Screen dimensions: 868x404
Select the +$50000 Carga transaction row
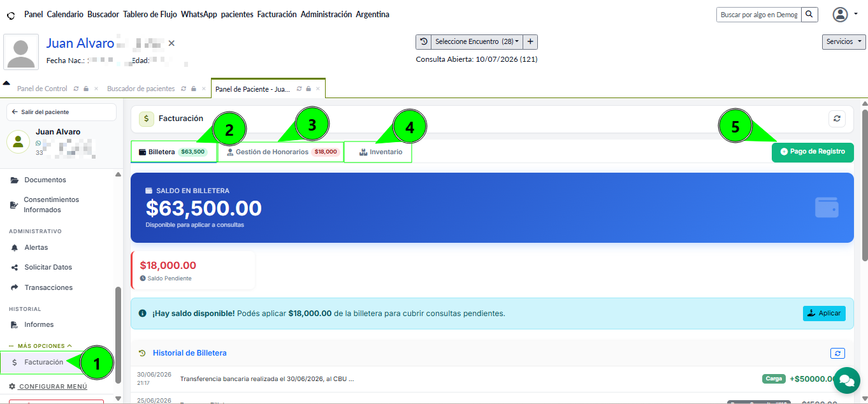(x=493, y=379)
